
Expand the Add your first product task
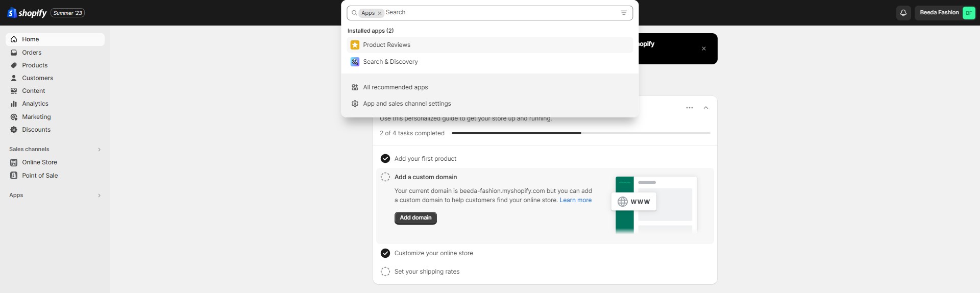(425, 159)
